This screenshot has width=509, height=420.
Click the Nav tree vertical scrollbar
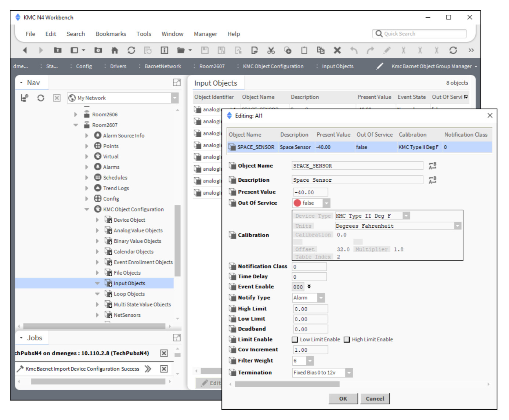pyautogui.click(x=177, y=240)
